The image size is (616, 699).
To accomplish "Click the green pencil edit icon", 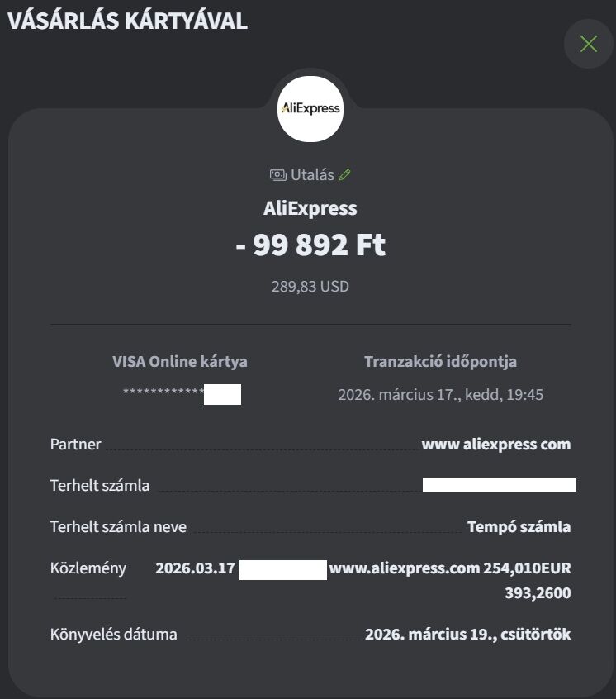I will pyautogui.click(x=345, y=174).
